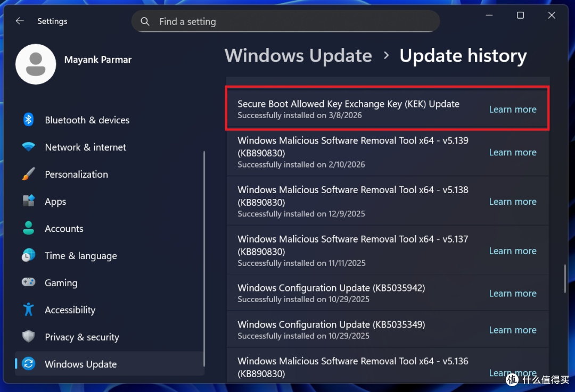Click the Accounts person icon

click(29, 228)
